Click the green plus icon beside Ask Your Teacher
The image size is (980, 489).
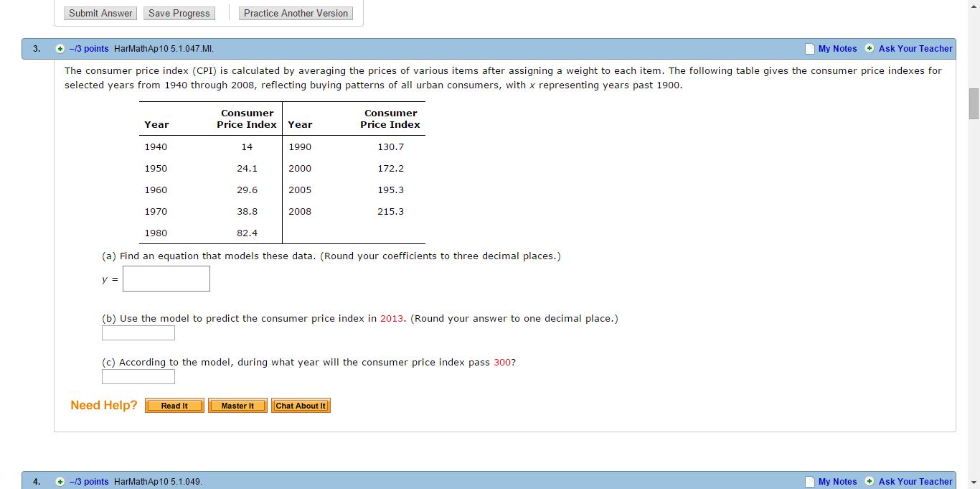[869, 48]
